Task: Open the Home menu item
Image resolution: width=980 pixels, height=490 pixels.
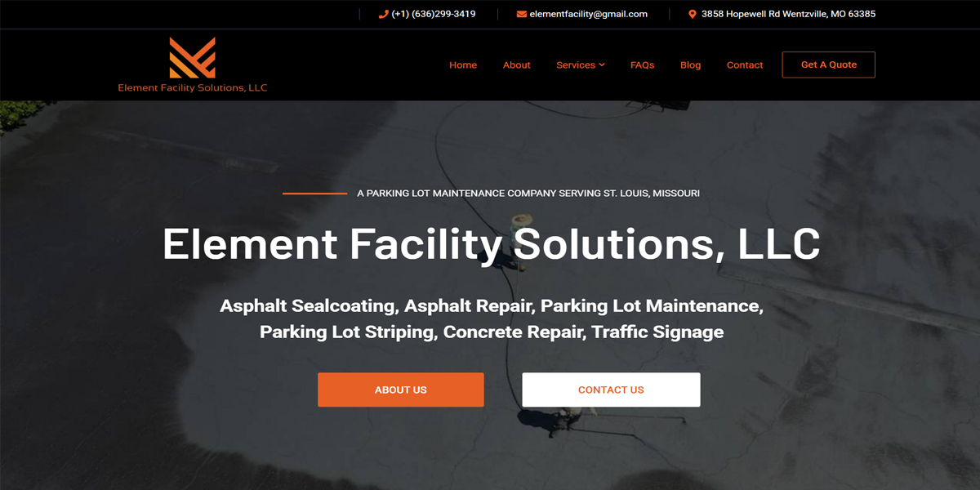Action: (x=463, y=65)
